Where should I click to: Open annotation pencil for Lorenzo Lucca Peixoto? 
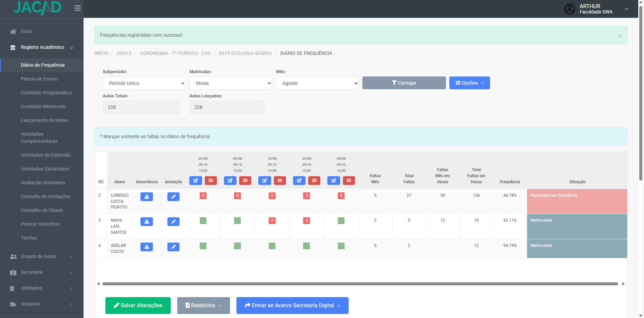(x=173, y=197)
